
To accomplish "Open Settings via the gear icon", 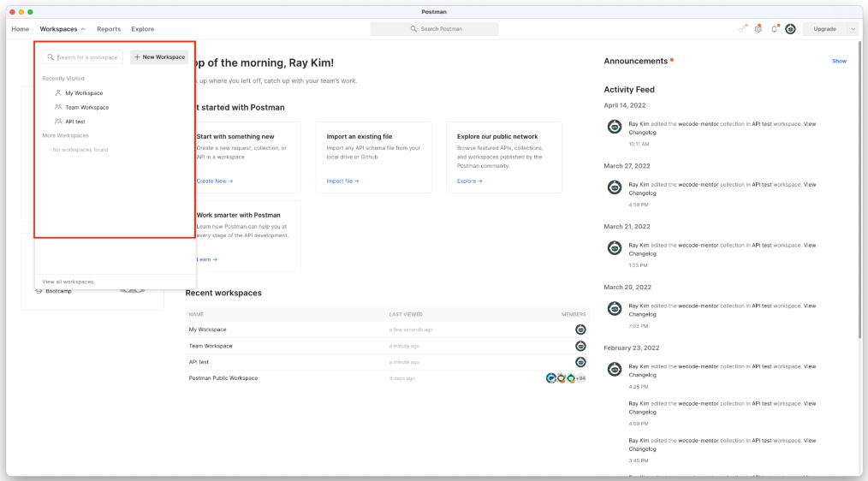I will tap(758, 29).
